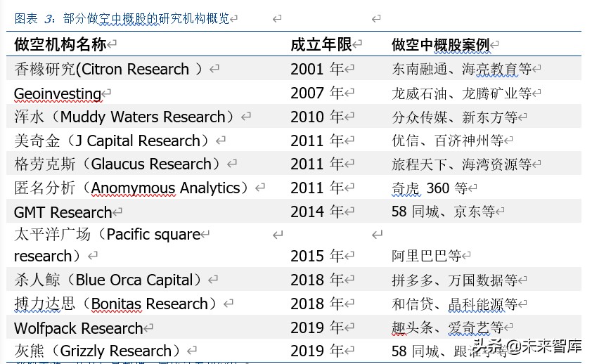Select the cell 匿名分析 (Anomymous Analytics)
The image size is (592, 364).
coord(131,188)
